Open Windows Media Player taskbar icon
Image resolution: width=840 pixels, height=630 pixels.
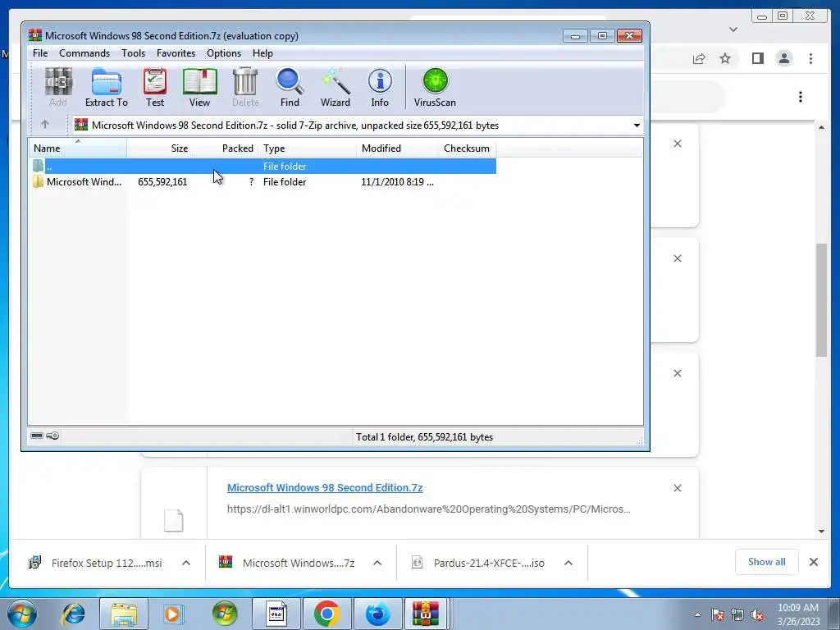coord(174,614)
